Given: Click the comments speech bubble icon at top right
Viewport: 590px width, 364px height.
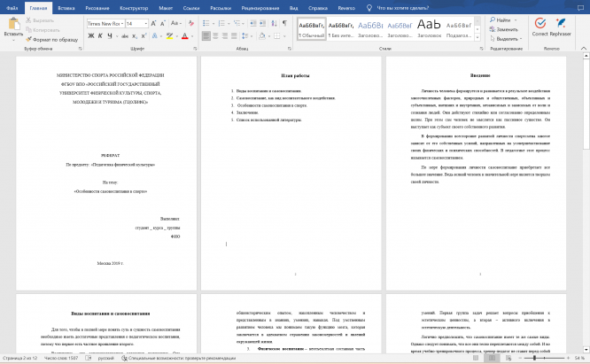Looking at the screenshot, I should pyautogui.click(x=580, y=8).
